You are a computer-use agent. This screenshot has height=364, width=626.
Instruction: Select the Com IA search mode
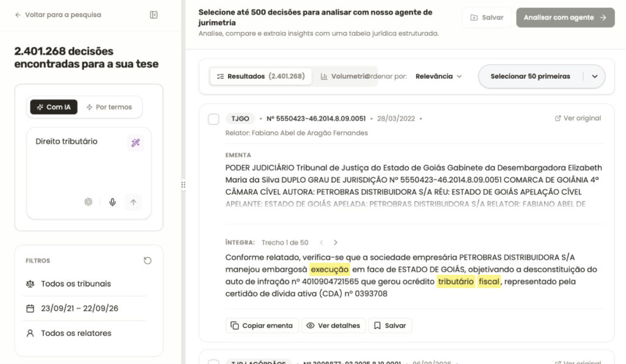tap(54, 107)
